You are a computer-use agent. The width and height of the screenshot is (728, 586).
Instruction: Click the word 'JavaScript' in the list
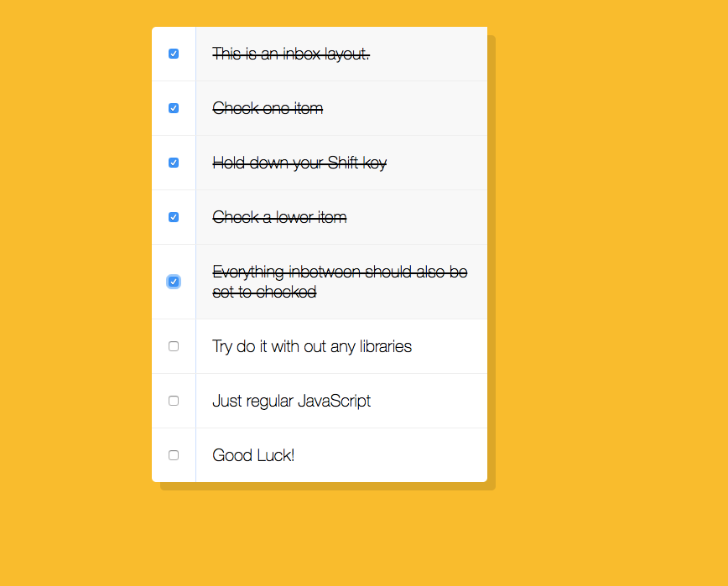click(x=335, y=401)
